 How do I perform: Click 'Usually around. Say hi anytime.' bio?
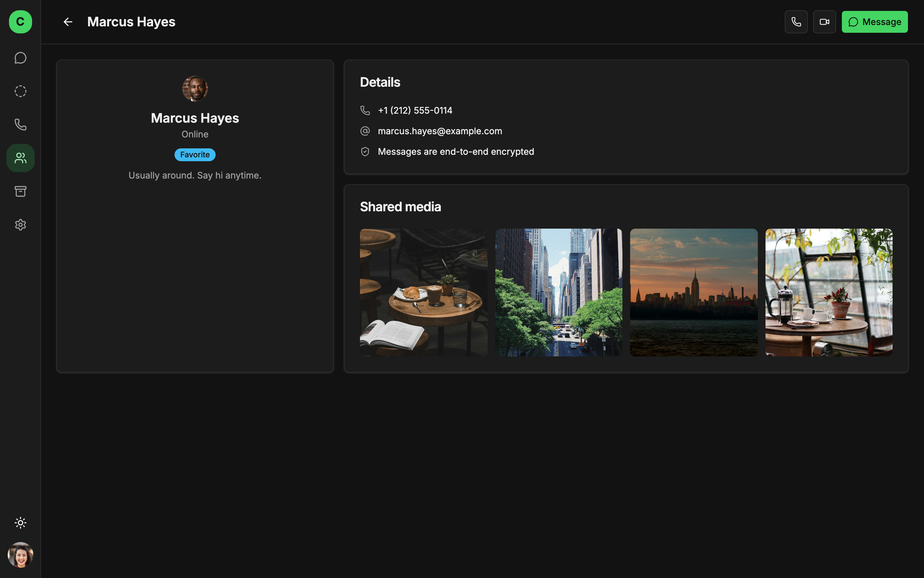[x=195, y=175]
